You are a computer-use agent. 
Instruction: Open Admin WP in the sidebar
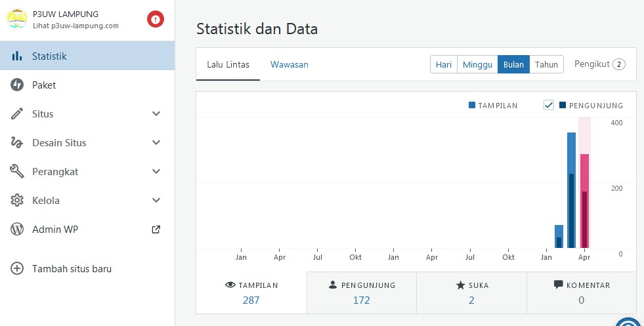point(87,229)
